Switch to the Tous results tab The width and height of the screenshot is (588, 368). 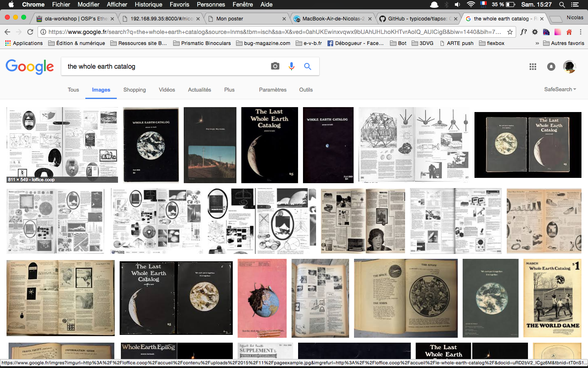pos(73,90)
